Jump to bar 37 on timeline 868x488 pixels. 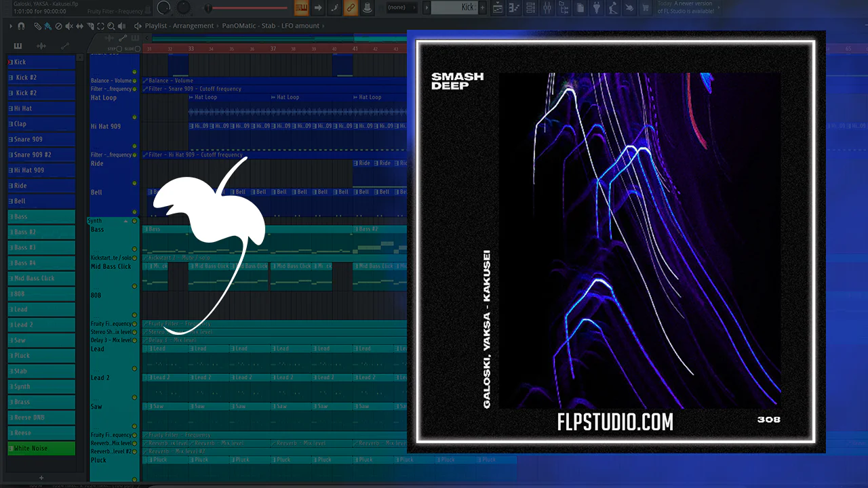(x=273, y=49)
